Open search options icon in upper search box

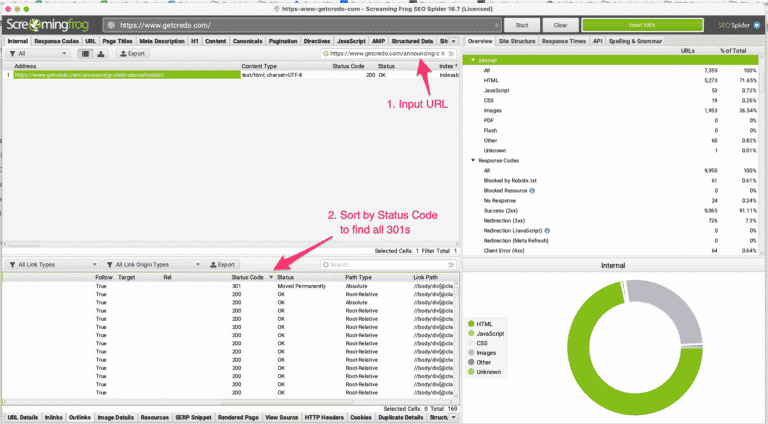tap(451, 53)
